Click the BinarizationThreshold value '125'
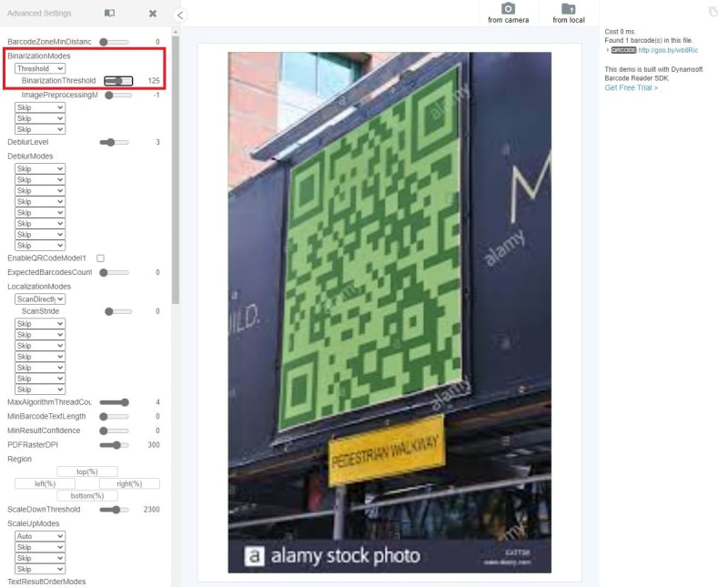The width and height of the screenshot is (728, 587). pyautogui.click(x=154, y=81)
